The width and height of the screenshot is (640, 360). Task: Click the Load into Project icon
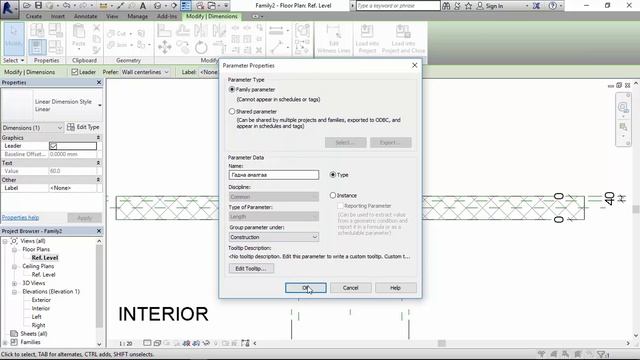[x=367, y=39]
